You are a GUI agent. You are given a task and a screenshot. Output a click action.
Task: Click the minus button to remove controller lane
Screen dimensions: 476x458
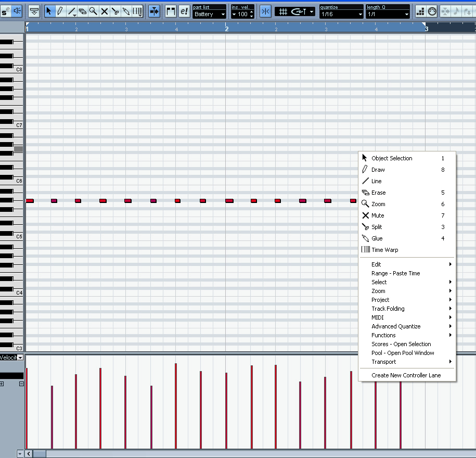21,384
